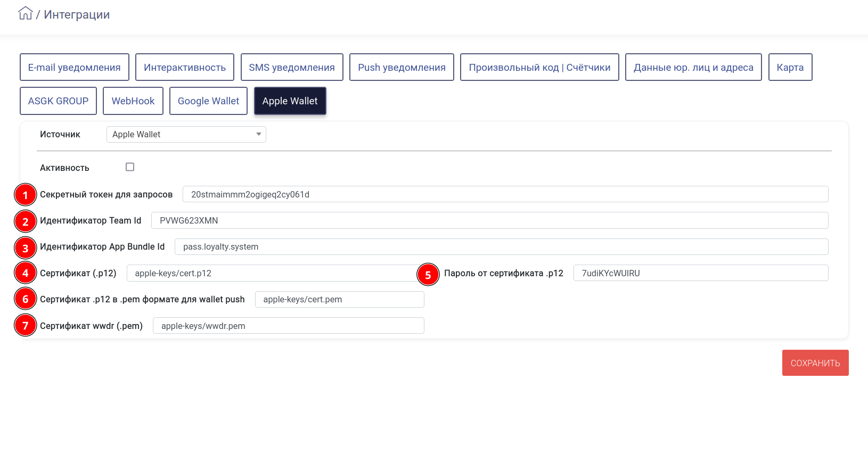868x453 pixels.
Task: Click the Сертификат (.p12) label
Action: (x=78, y=273)
